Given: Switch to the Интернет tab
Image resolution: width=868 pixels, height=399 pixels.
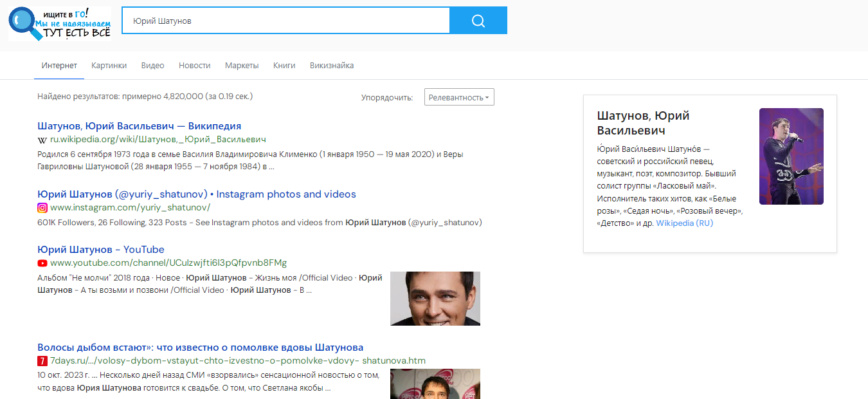Looking at the screenshot, I should pos(59,66).
